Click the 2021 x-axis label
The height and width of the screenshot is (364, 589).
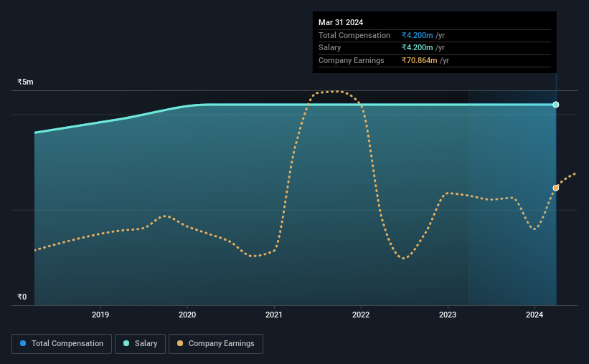click(x=274, y=315)
